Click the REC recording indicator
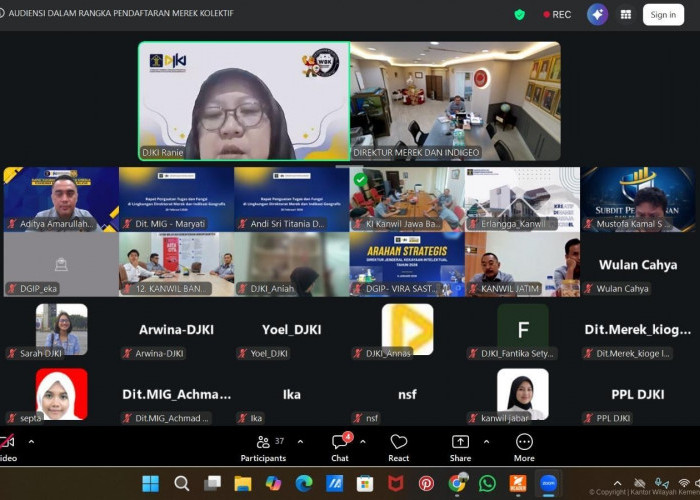 point(557,15)
